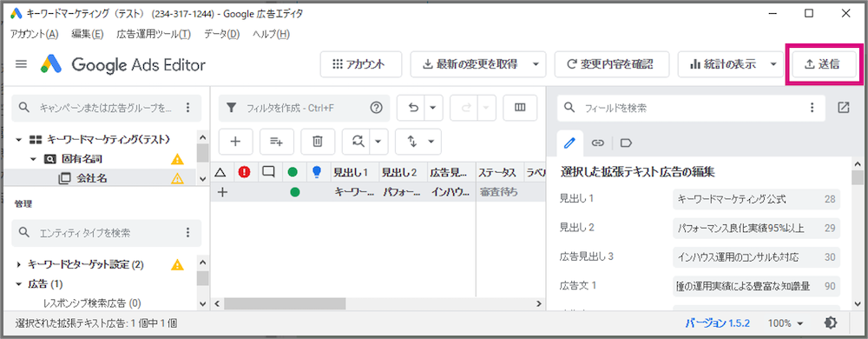Switch to the pencil edit tab

[x=569, y=143]
